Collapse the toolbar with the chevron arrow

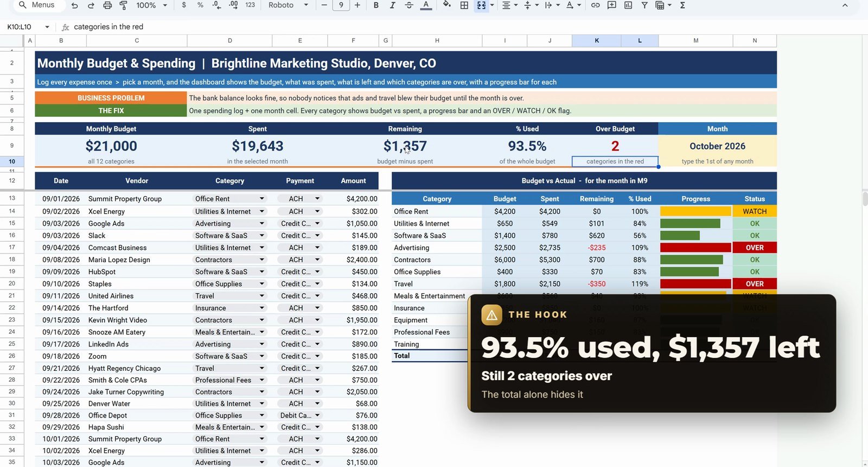tap(845, 5)
